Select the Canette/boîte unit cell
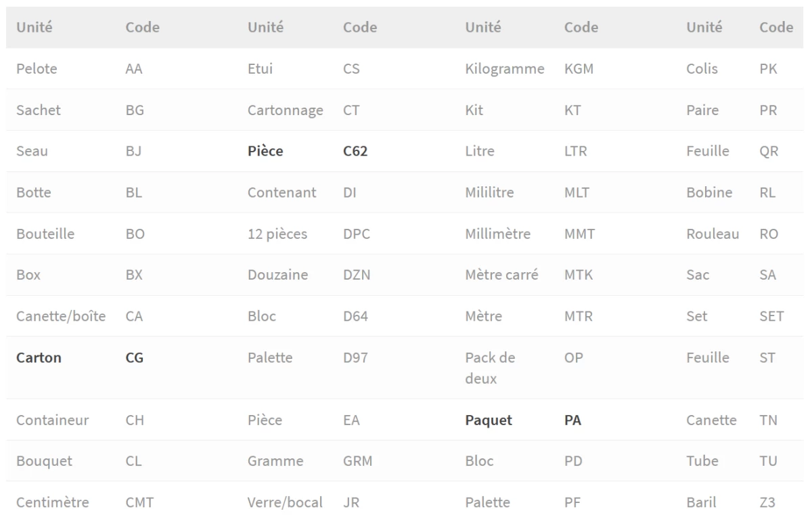Viewport: 812px width, 524px height. coord(61,316)
